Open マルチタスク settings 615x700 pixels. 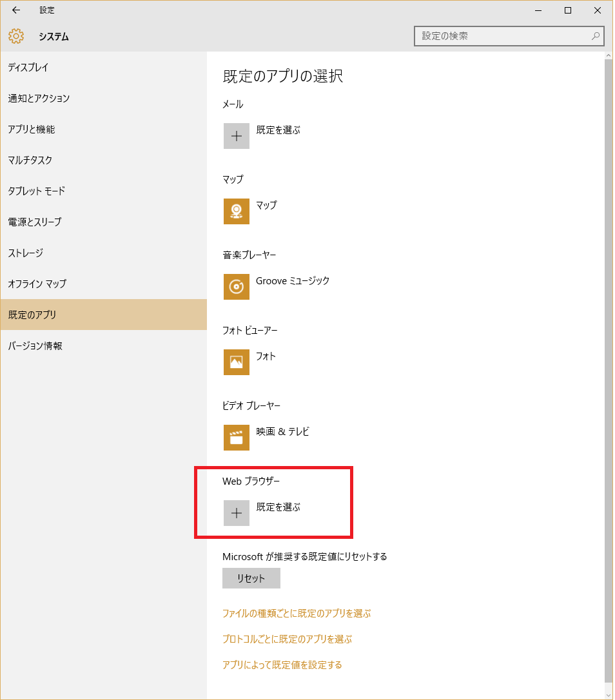pyautogui.click(x=104, y=160)
